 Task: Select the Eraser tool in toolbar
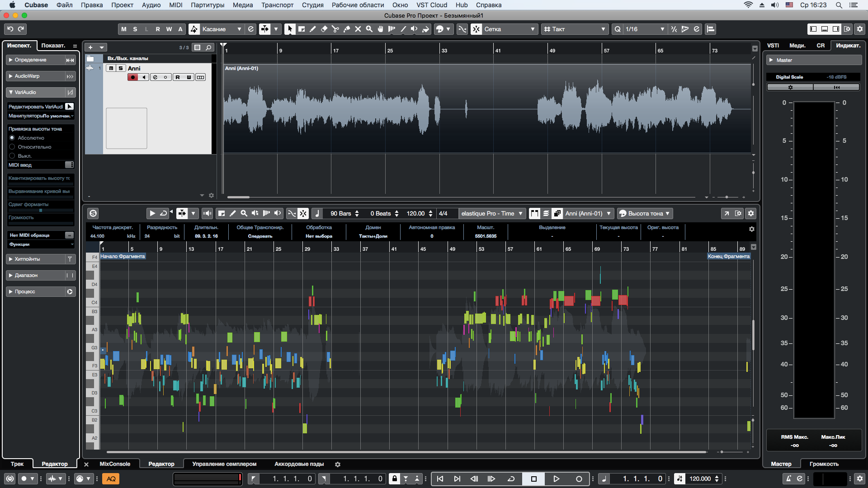coord(324,29)
